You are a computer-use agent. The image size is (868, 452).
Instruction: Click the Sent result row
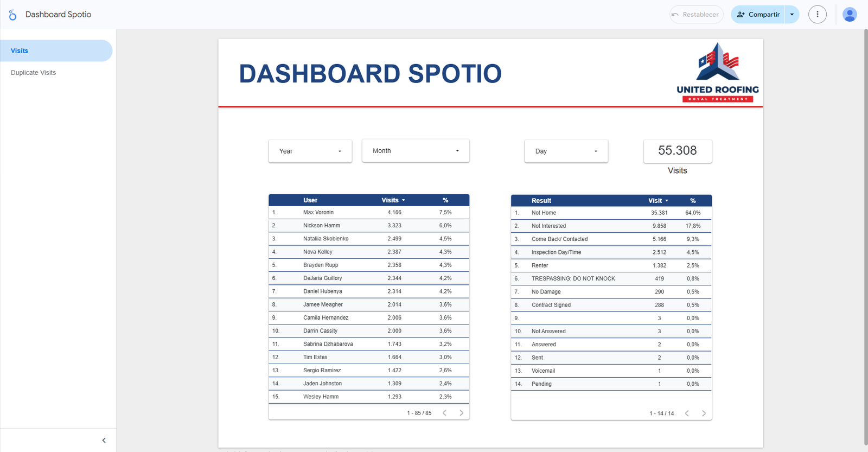[611, 358]
